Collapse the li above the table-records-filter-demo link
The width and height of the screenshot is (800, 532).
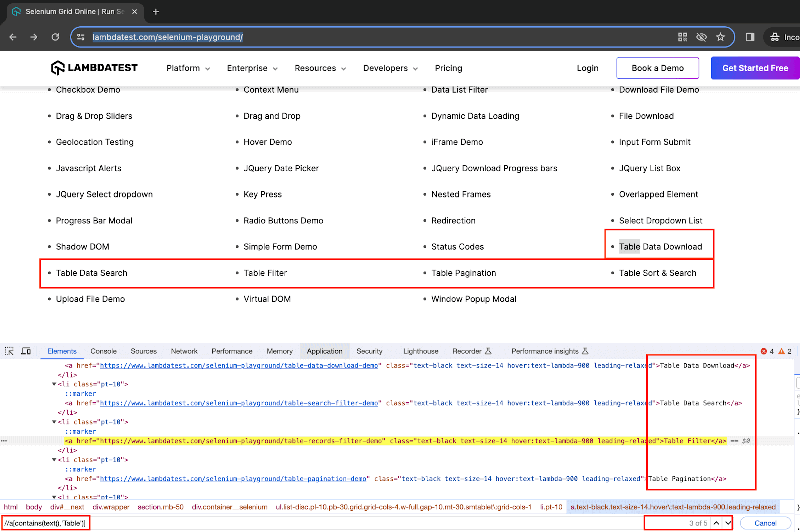pyautogui.click(x=54, y=422)
